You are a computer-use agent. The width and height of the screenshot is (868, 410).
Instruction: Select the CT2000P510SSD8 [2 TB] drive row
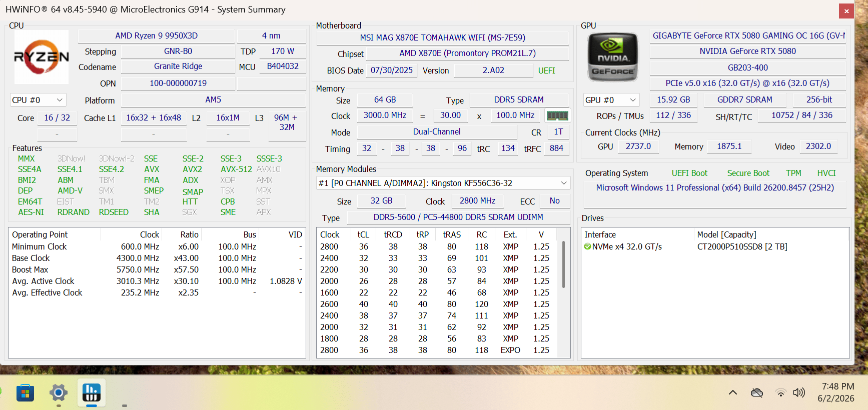(715, 247)
